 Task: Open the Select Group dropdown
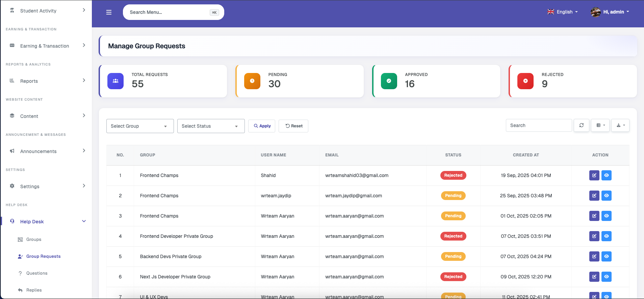140,126
